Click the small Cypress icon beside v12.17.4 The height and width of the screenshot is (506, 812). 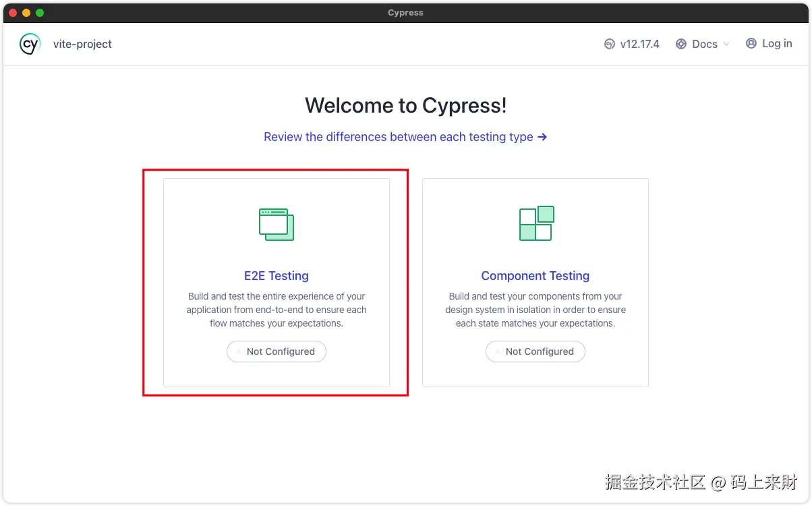tap(610, 44)
